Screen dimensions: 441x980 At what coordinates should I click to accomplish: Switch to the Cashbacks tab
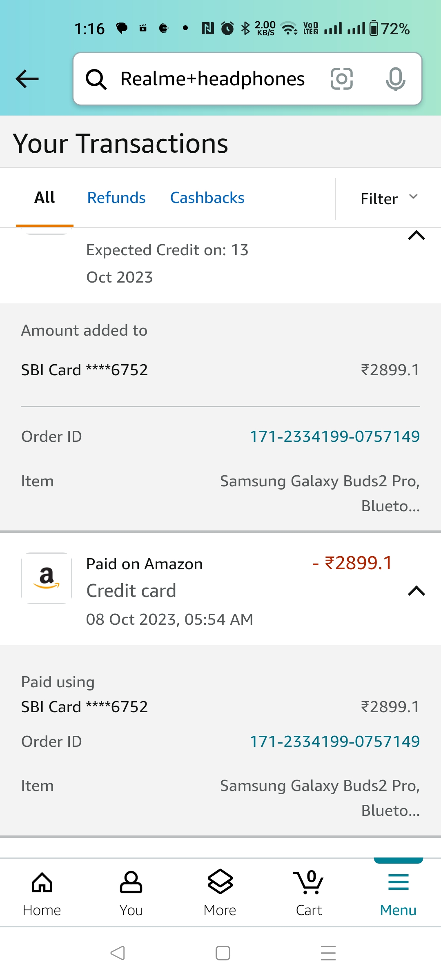pos(207,198)
